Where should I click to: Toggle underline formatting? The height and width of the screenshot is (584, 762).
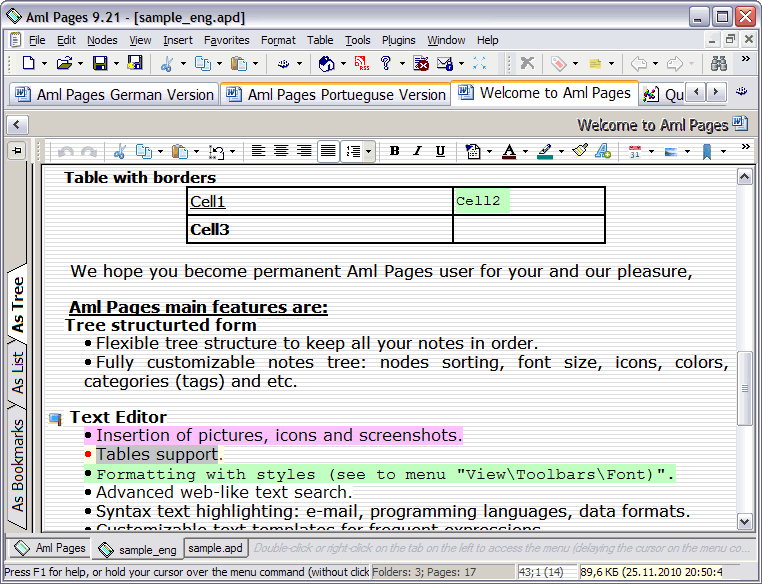tap(440, 151)
